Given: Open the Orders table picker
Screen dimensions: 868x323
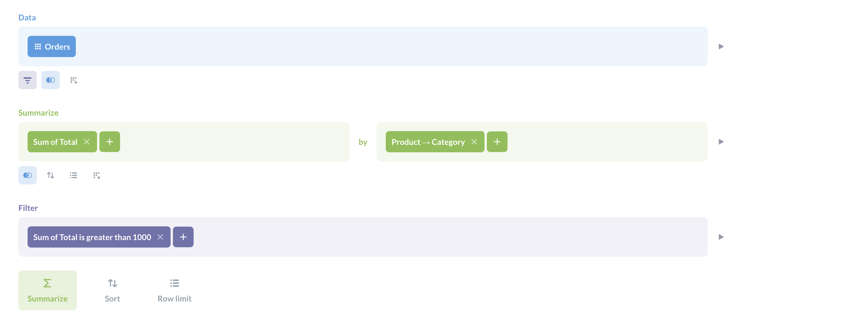Looking at the screenshot, I should click(51, 46).
